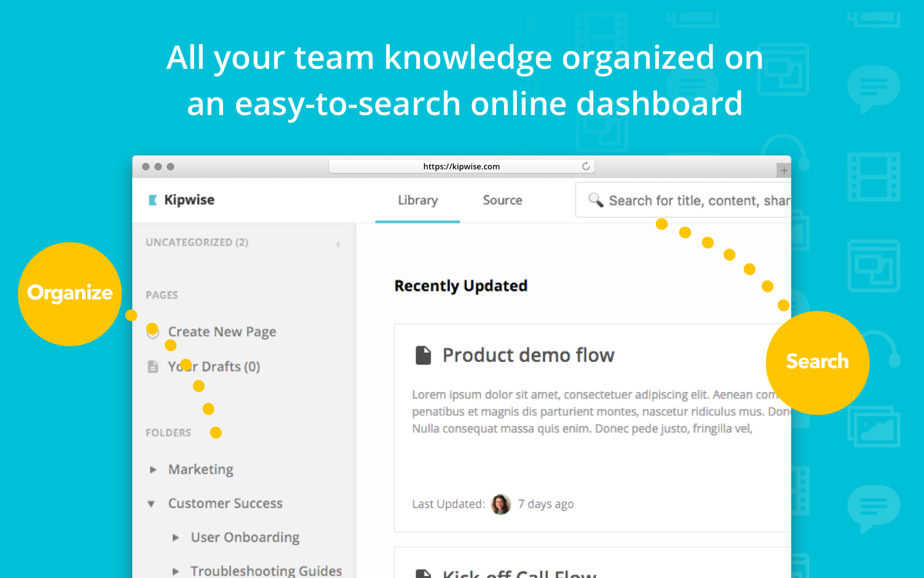Click the Create New Page circle icon
924x578 pixels.
152,332
